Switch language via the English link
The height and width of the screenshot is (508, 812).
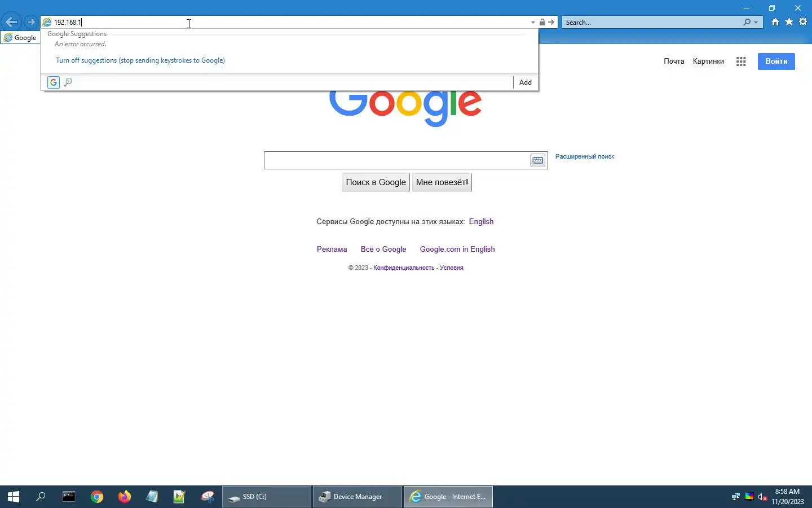click(481, 221)
